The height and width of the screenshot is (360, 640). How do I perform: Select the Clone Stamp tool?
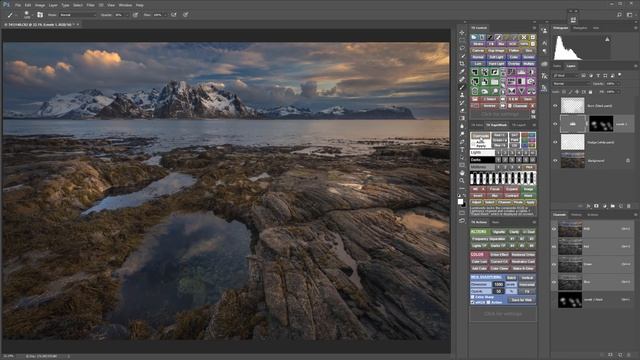[x=462, y=95]
